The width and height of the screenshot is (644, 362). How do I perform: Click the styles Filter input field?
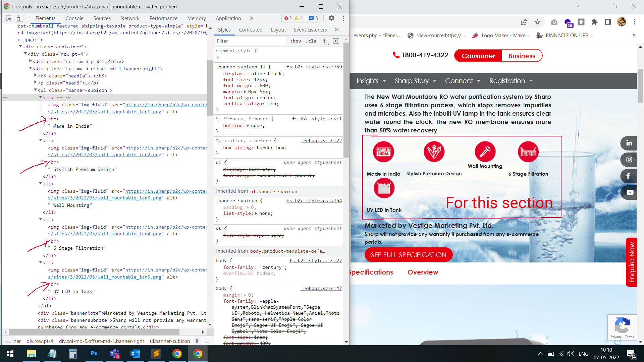click(x=250, y=41)
